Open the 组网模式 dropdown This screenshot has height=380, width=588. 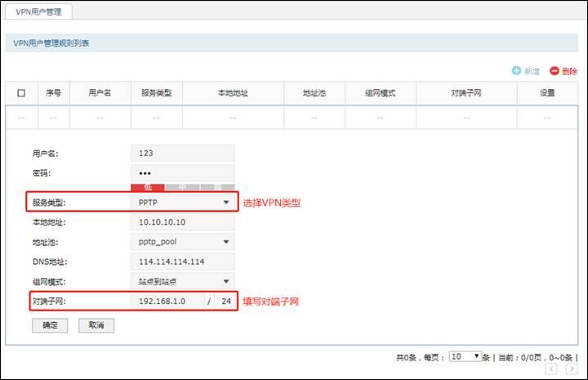coord(182,281)
